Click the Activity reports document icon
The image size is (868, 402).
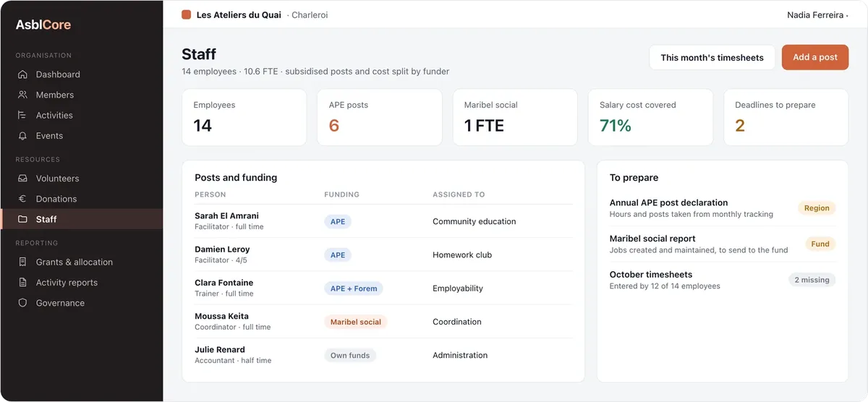point(22,283)
